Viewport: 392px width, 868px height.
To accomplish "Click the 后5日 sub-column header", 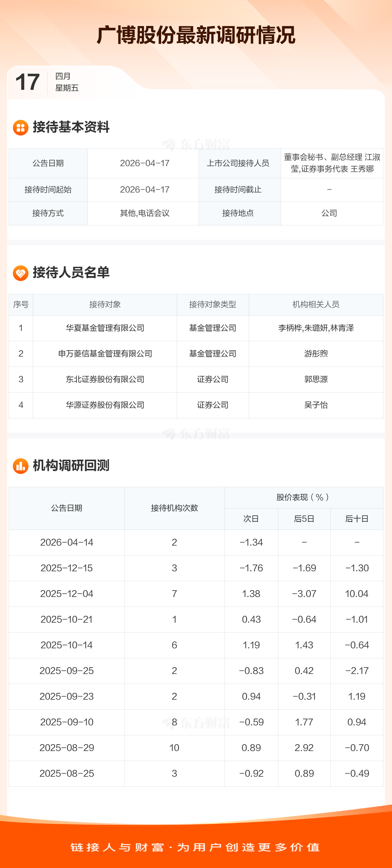I will click(x=304, y=519).
